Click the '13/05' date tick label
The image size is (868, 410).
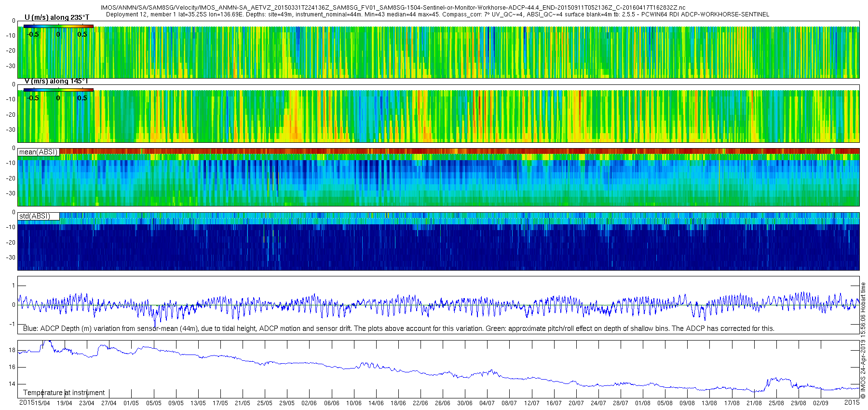pos(198,403)
